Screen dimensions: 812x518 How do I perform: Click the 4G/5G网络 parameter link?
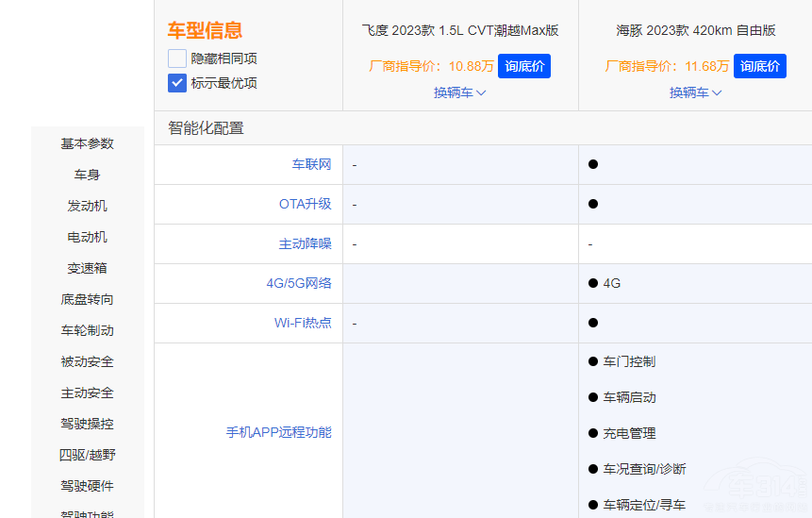(x=299, y=283)
